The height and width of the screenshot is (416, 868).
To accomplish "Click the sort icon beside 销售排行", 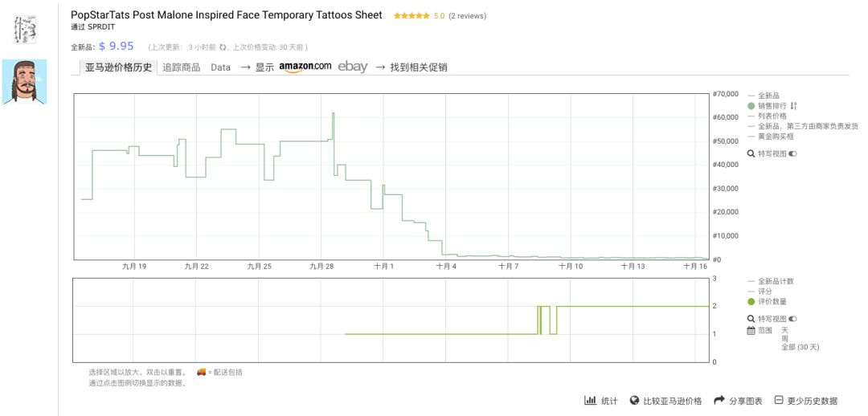I will tap(792, 106).
